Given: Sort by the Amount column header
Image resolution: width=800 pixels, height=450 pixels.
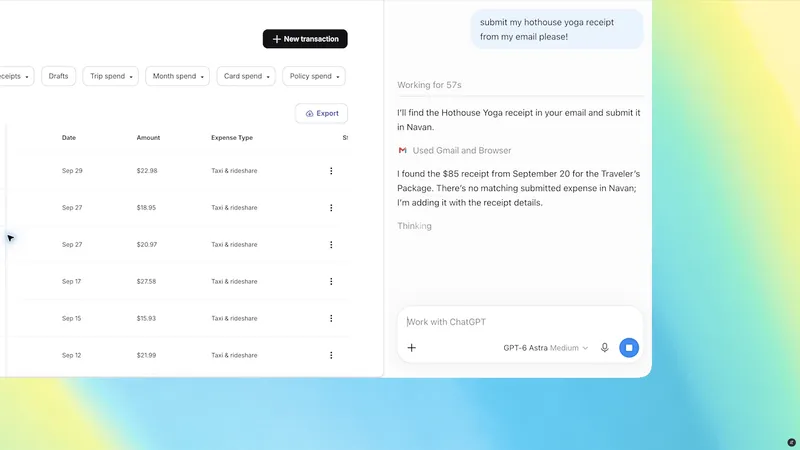Looking at the screenshot, I should (x=148, y=138).
